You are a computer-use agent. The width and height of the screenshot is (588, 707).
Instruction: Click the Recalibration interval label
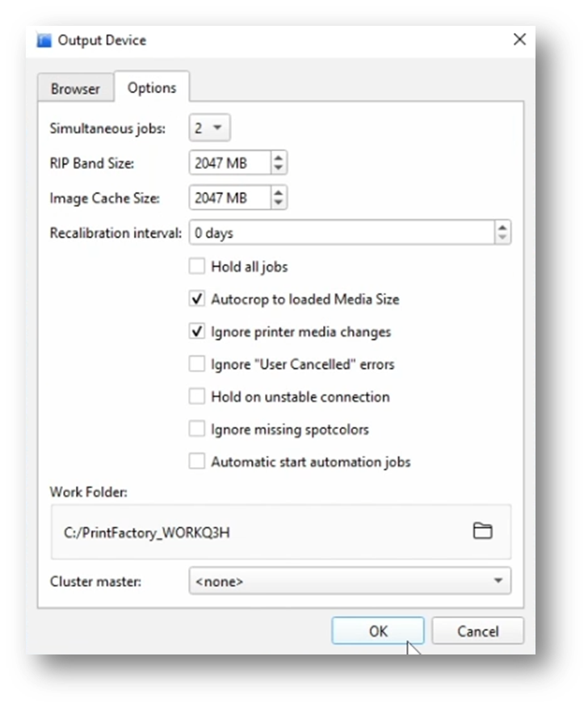coord(115,234)
